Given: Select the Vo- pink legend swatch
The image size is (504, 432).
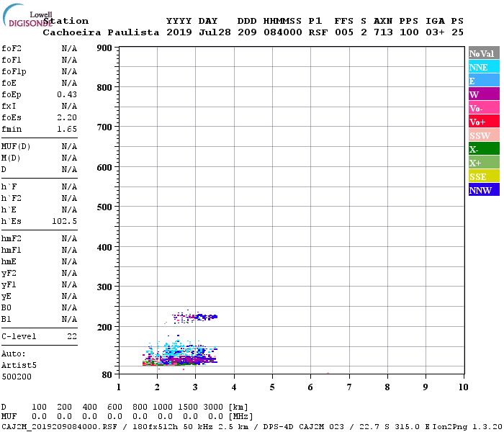Looking at the screenshot, I should (484, 108).
